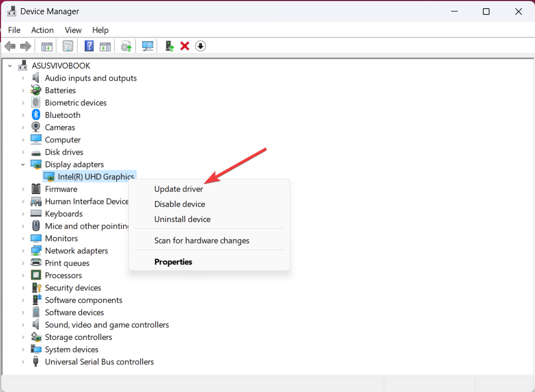Open the View menu
This screenshot has height=392, width=535.
coord(72,30)
